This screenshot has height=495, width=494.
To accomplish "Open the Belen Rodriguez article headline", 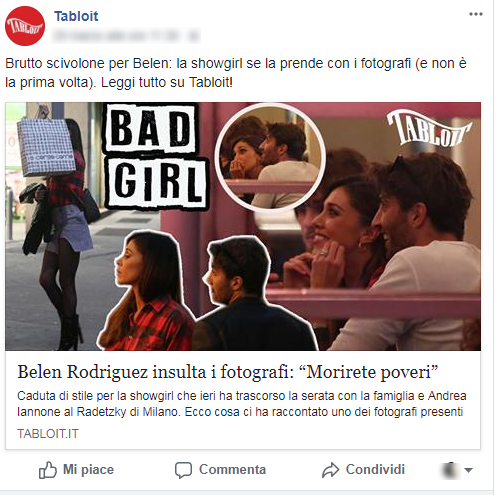I will (x=227, y=372).
